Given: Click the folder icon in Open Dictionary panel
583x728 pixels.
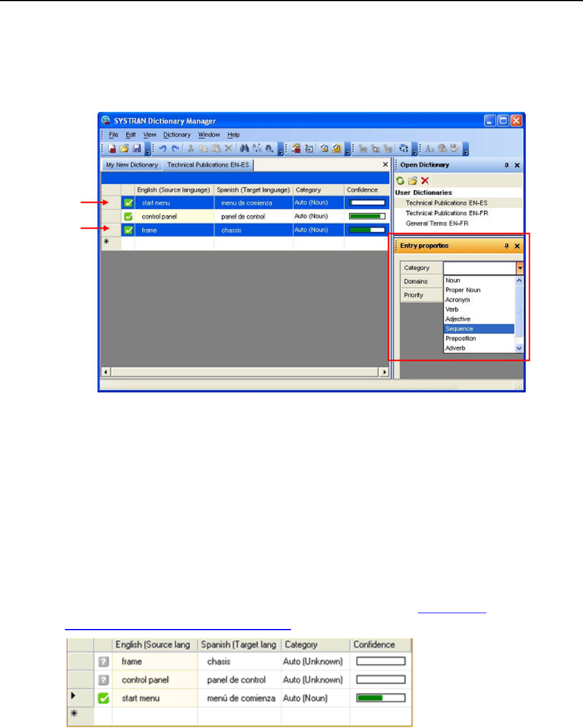Looking at the screenshot, I should click(413, 180).
